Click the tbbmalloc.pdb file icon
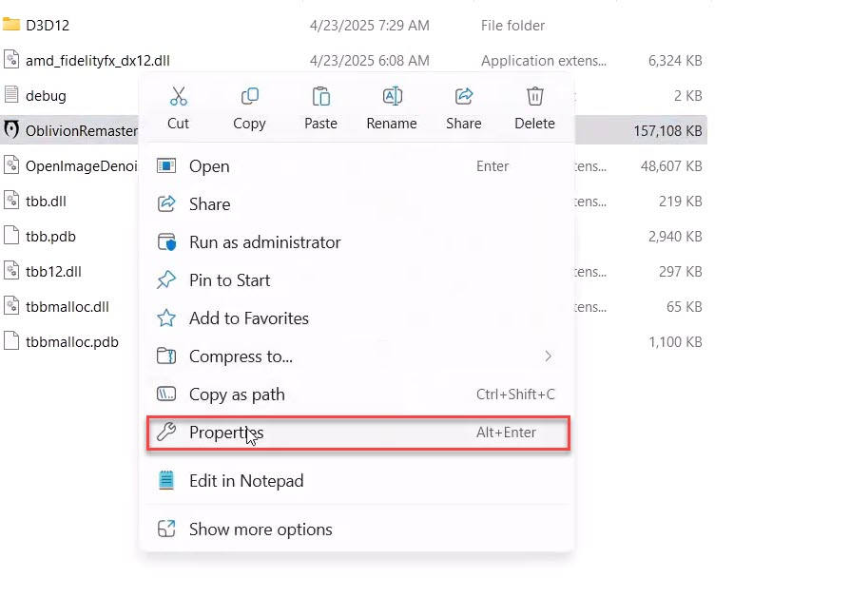This screenshot has height=616, width=850. (x=11, y=341)
